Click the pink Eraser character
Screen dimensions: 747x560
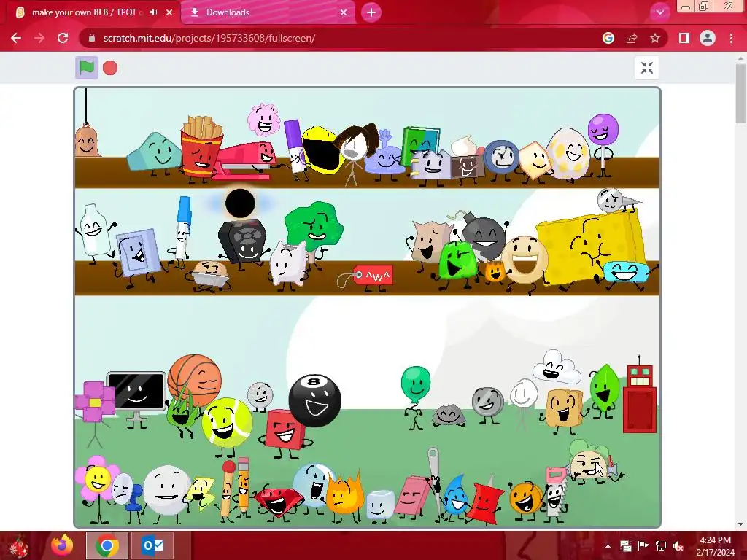[412, 495]
